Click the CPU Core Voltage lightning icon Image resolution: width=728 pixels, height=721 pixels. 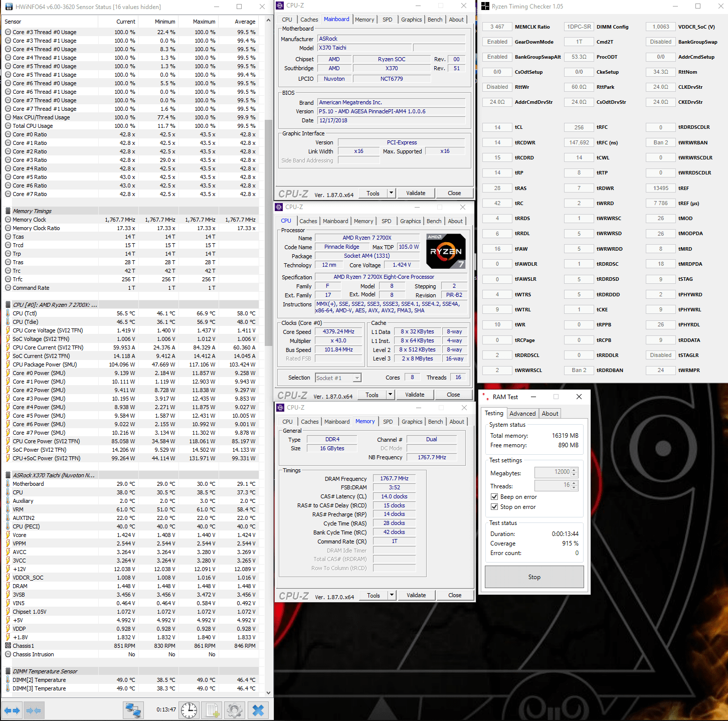coord(8,330)
